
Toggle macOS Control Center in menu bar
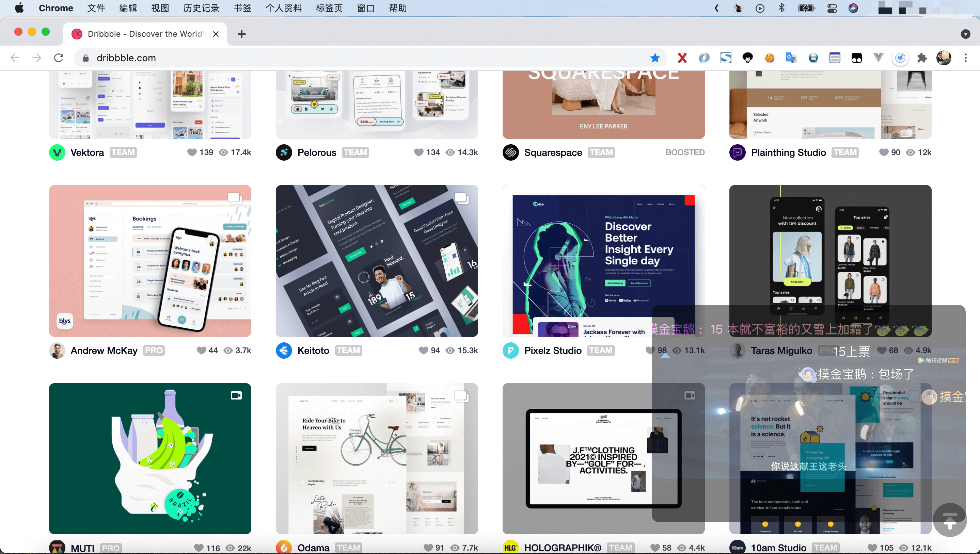point(832,8)
